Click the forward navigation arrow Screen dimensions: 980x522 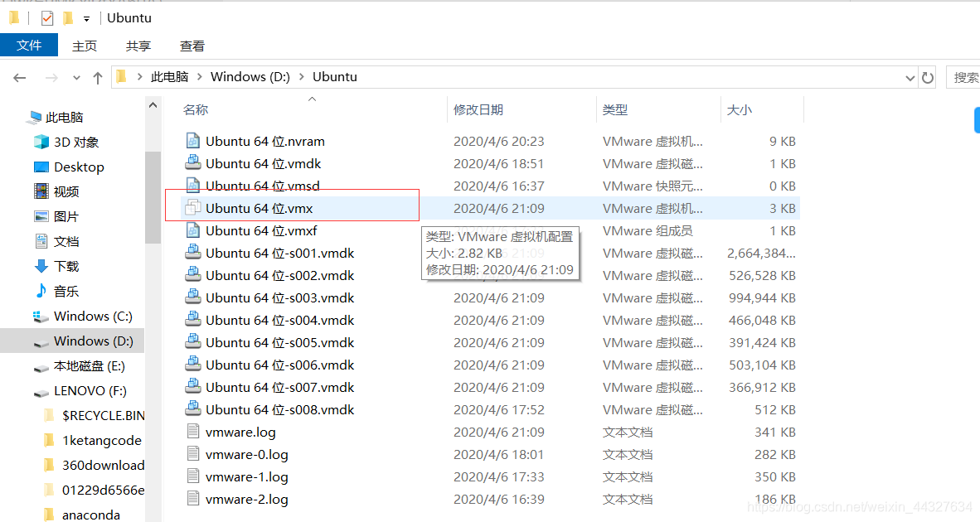click(52, 77)
